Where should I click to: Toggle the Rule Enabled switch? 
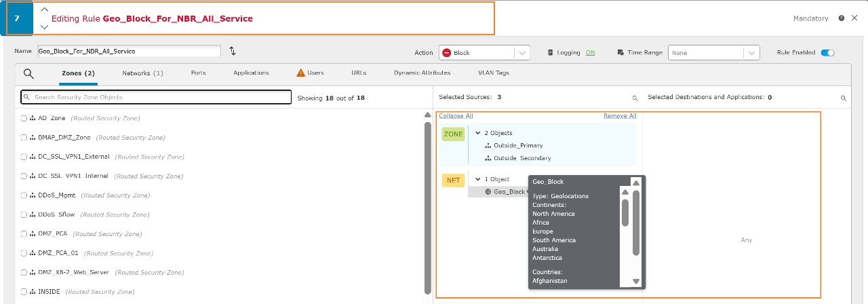pos(827,53)
